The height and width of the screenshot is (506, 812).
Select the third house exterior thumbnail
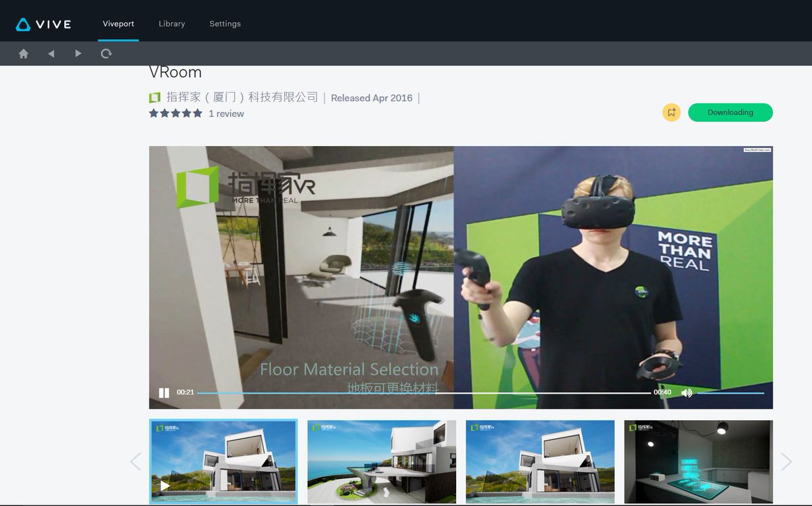coord(540,462)
